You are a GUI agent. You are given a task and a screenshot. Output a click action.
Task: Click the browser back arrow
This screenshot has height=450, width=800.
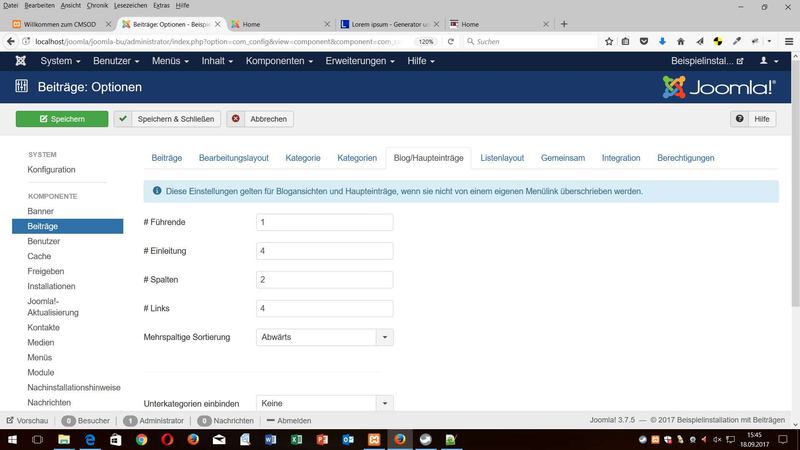pos(11,41)
